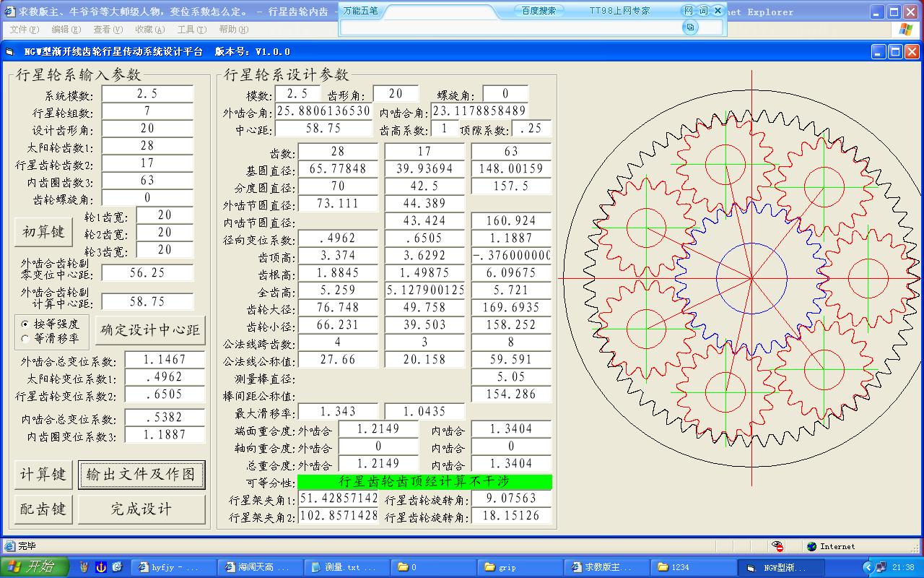924x578 pixels.
Task: Click the green 行星齿轮齿顶经计算不干涉 status bar
Action: tap(424, 481)
